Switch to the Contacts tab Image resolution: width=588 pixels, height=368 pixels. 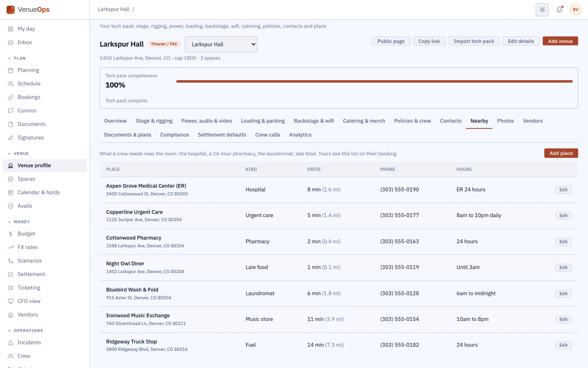click(451, 121)
